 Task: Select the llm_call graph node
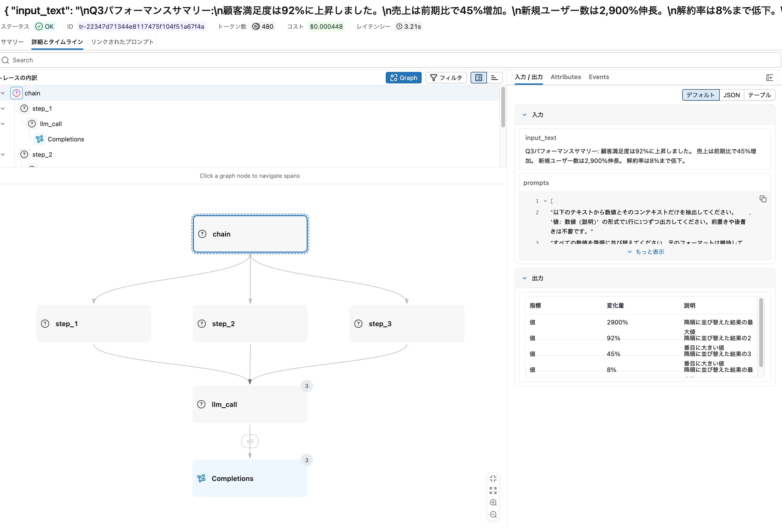(x=250, y=404)
